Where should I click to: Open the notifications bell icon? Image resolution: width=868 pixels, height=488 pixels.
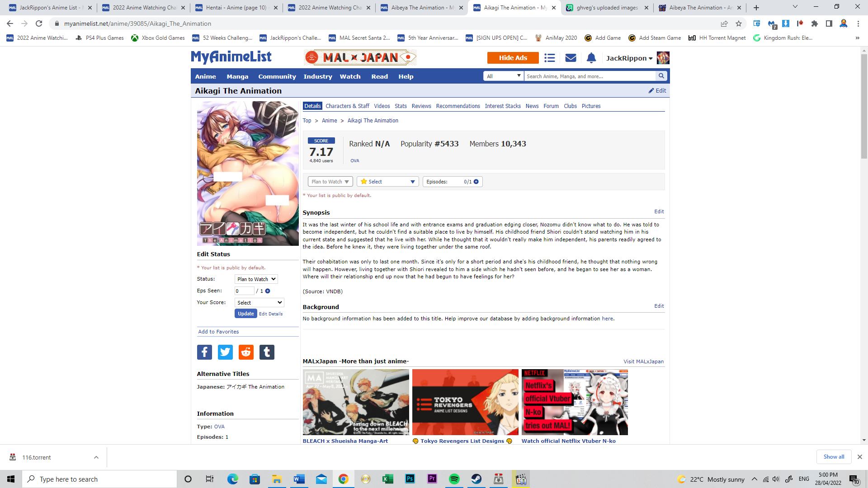tap(591, 58)
